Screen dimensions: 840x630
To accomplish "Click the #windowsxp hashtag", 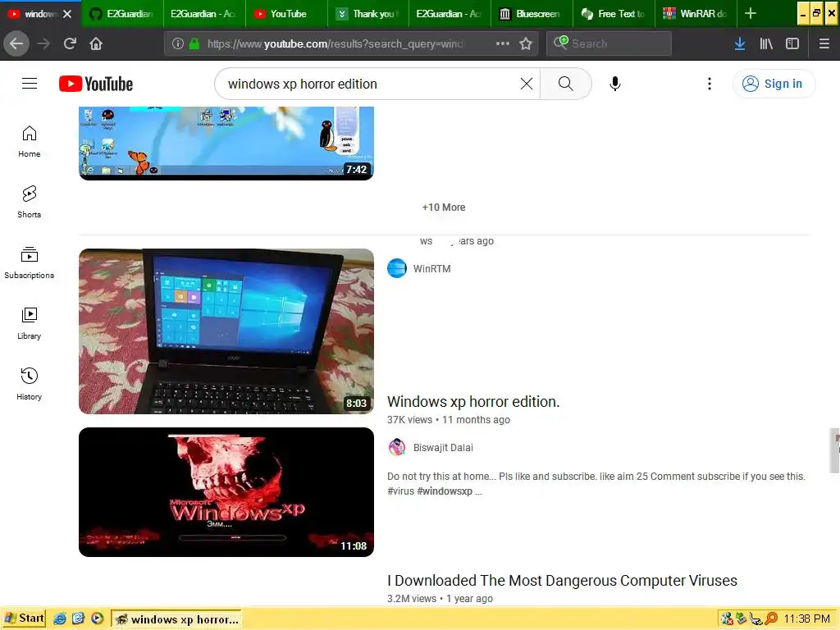I will click(445, 491).
